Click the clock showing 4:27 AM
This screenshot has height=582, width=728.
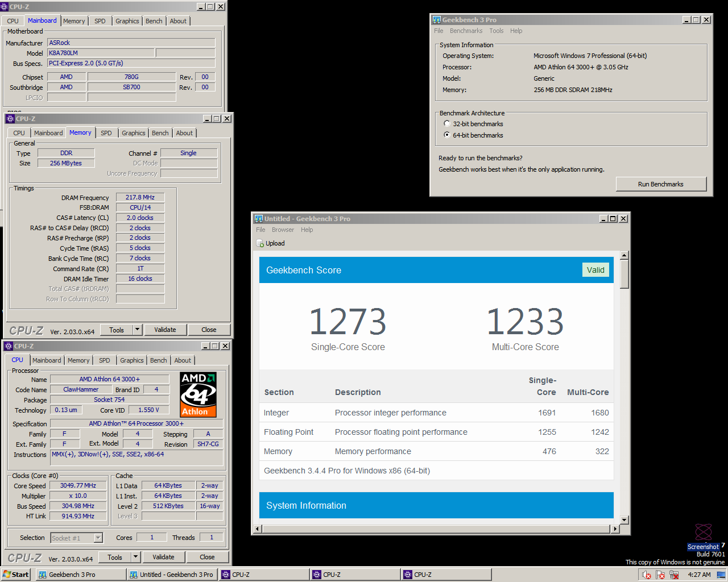(x=699, y=575)
